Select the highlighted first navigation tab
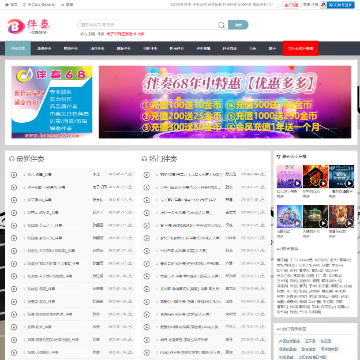 tap(18, 48)
